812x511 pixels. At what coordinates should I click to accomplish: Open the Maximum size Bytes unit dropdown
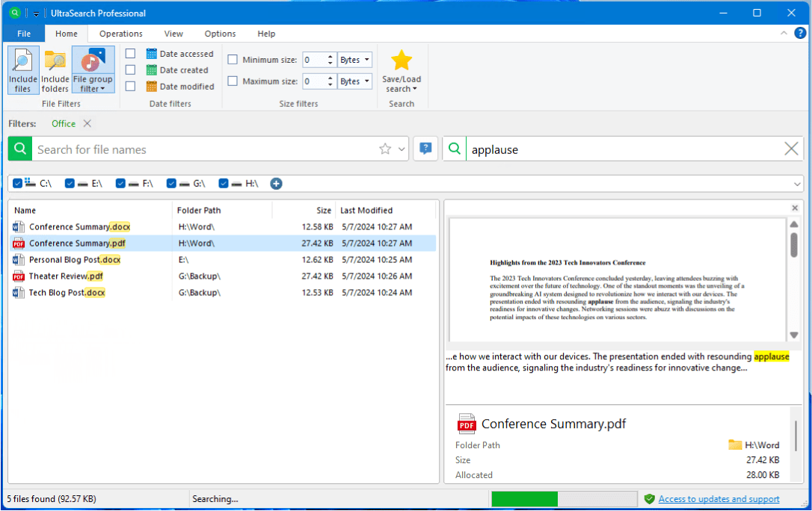(x=355, y=81)
